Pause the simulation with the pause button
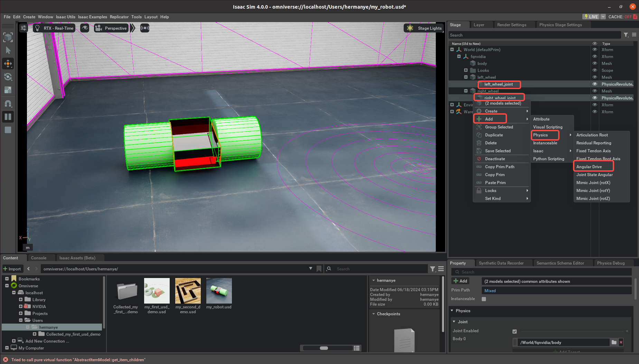This screenshot has height=364, width=639. click(8, 117)
